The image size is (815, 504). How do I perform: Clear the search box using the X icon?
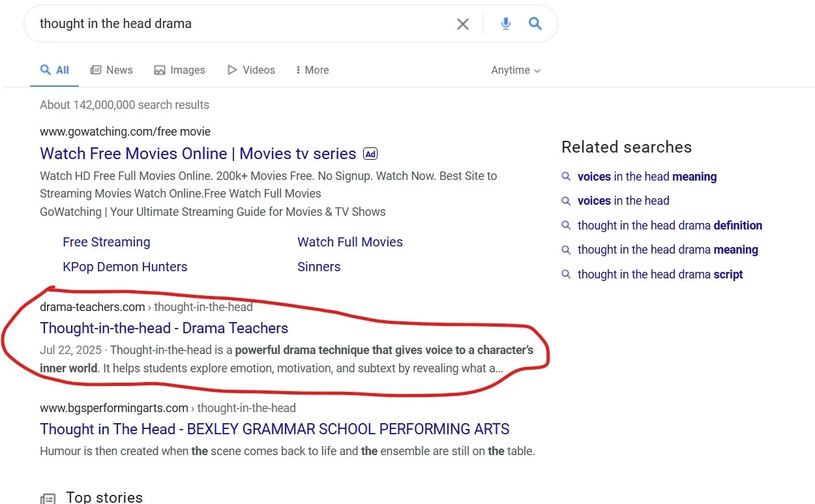463,23
